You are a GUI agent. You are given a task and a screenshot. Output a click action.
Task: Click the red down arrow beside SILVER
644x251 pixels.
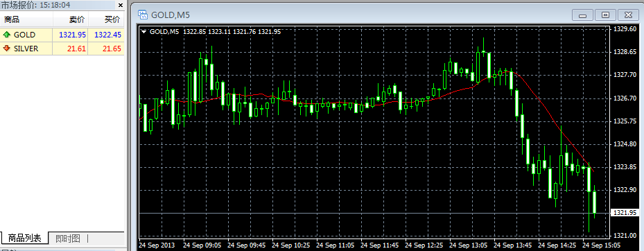click(x=7, y=49)
